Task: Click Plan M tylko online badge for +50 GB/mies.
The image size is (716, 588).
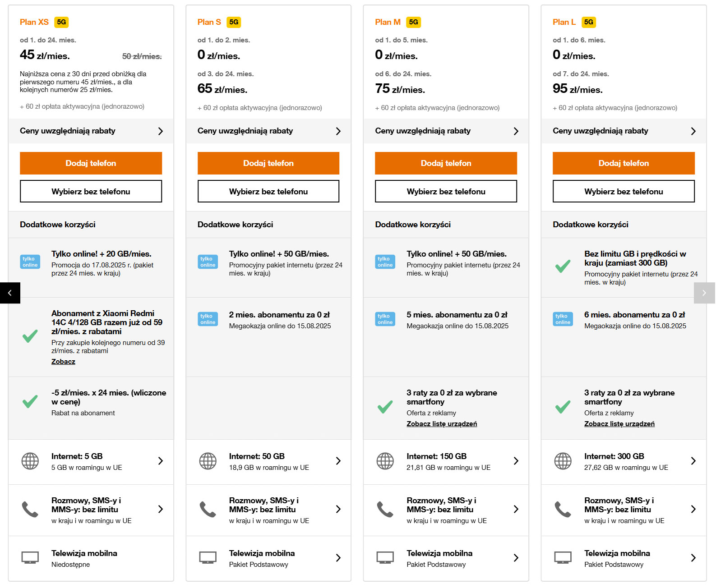Action: pyautogui.click(x=385, y=262)
